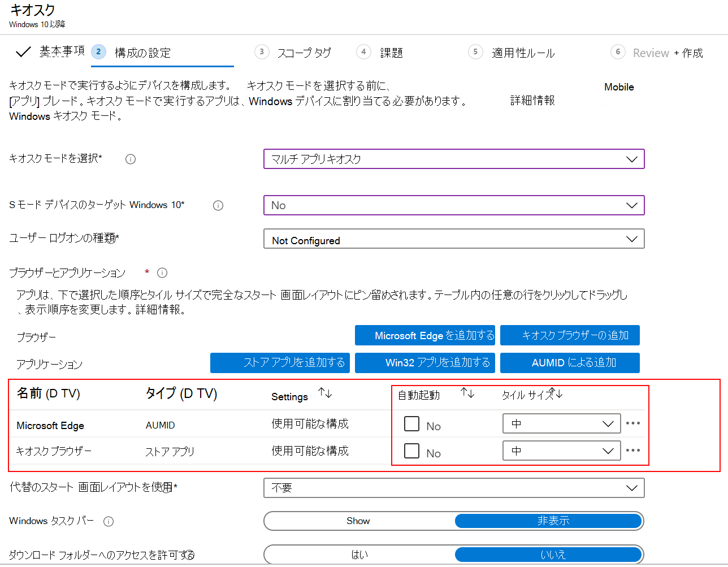
Task: Click タイプ column header
Action: tap(181, 393)
